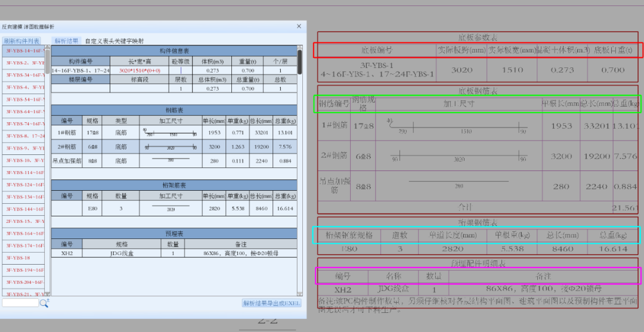Open the 自定义表头关键字映射 tab
This screenshot has width=644, height=332.
114,41
